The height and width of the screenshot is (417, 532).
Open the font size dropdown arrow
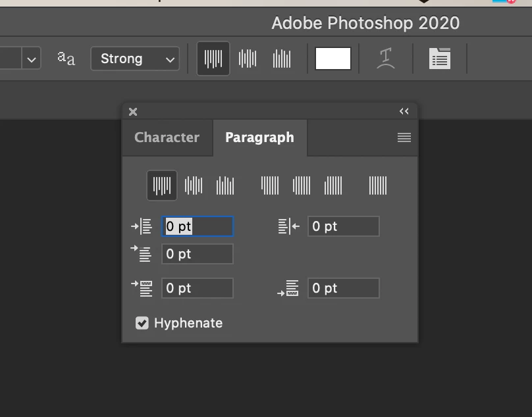(x=31, y=59)
